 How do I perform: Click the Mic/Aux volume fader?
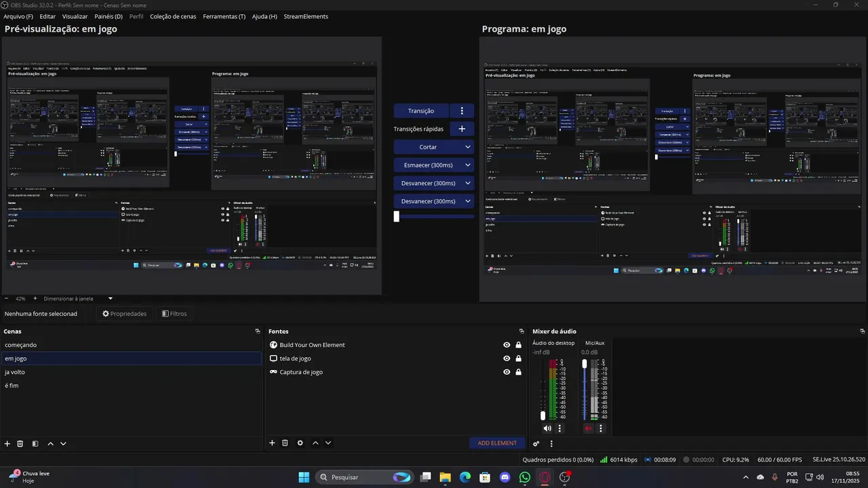585,364
